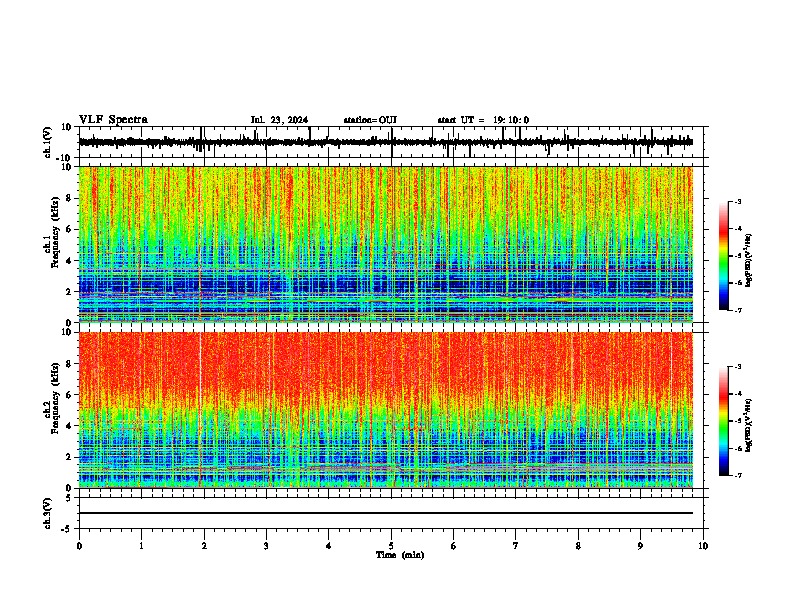Click the "2" kHz tick of ch.2 spectrogram
The image size is (792, 612).
pos(70,457)
